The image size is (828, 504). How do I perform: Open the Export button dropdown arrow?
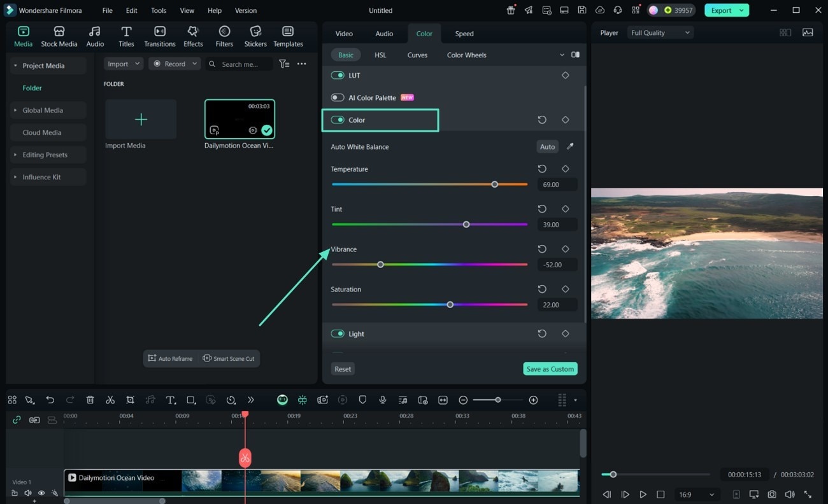tap(741, 10)
